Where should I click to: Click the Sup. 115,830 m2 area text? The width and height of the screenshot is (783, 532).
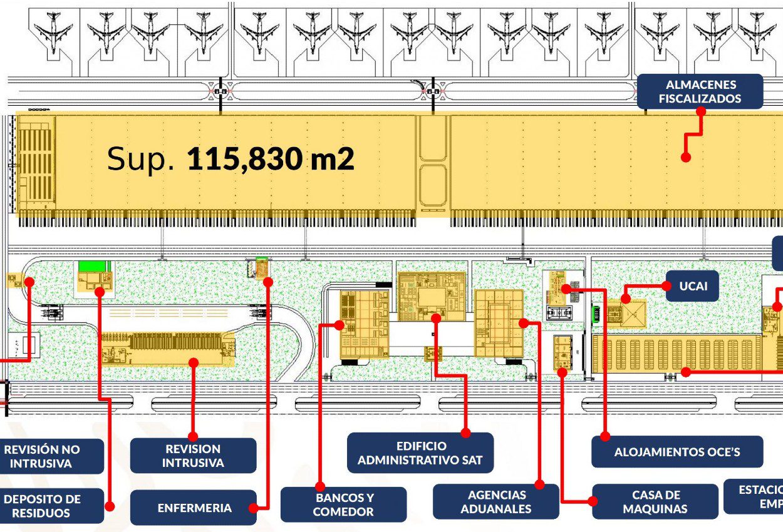[x=231, y=159]
